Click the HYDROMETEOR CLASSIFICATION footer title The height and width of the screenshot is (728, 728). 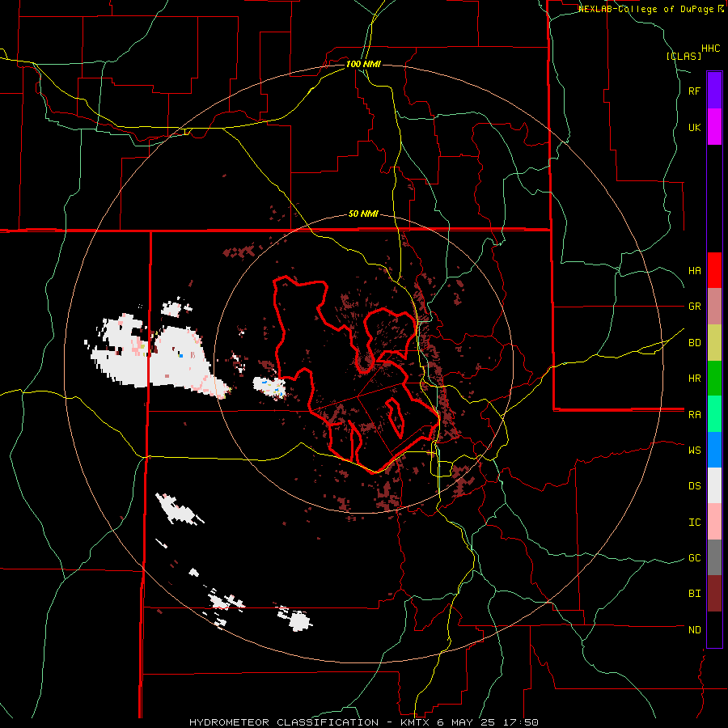coord(284,722)
